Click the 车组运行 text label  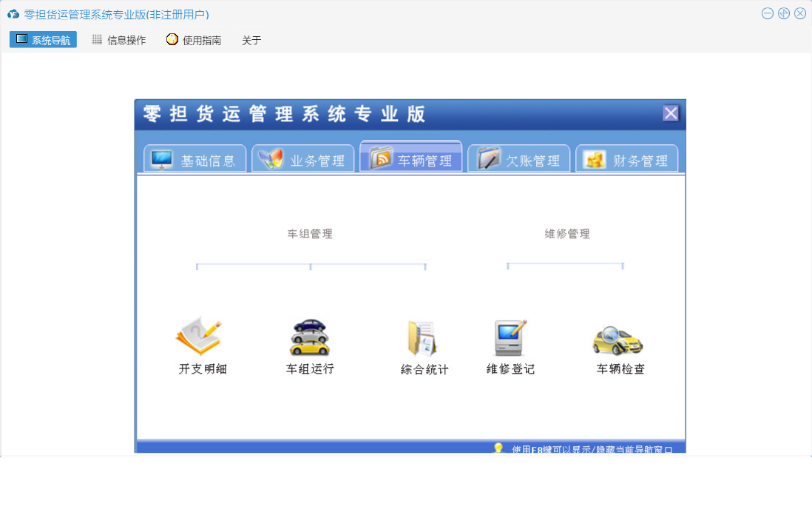[310, 368]
